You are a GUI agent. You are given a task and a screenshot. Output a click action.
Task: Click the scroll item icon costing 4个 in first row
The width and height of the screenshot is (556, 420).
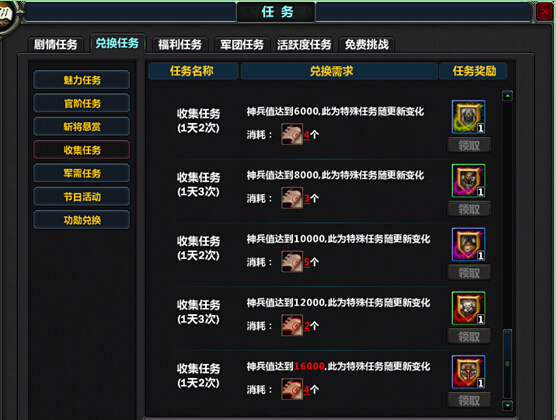tap(292, 134)
